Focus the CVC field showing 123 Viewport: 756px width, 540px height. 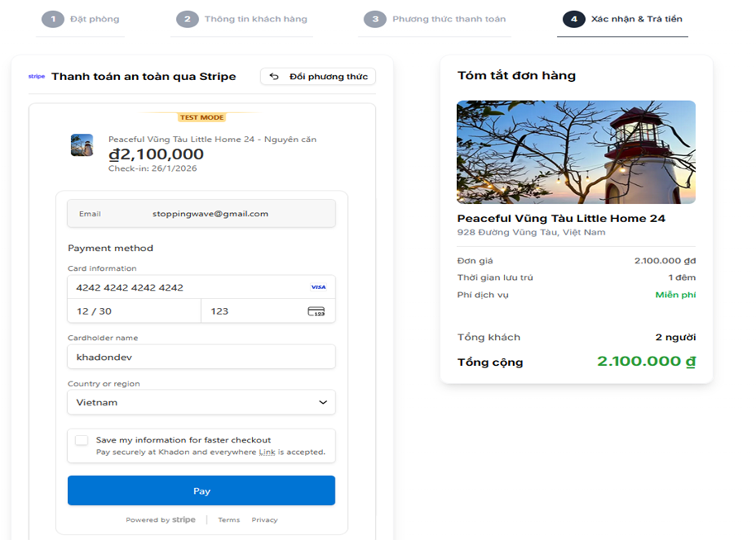268,311
